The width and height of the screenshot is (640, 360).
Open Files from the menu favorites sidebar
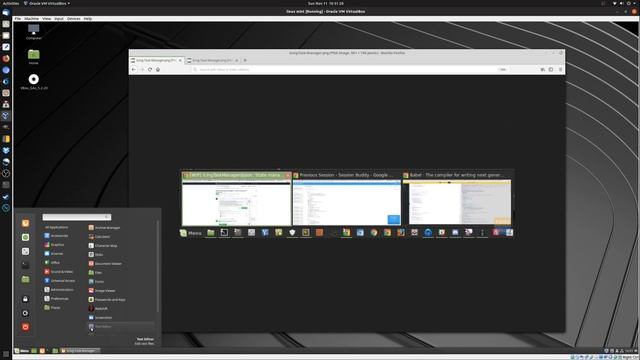[x=25, y=279]
